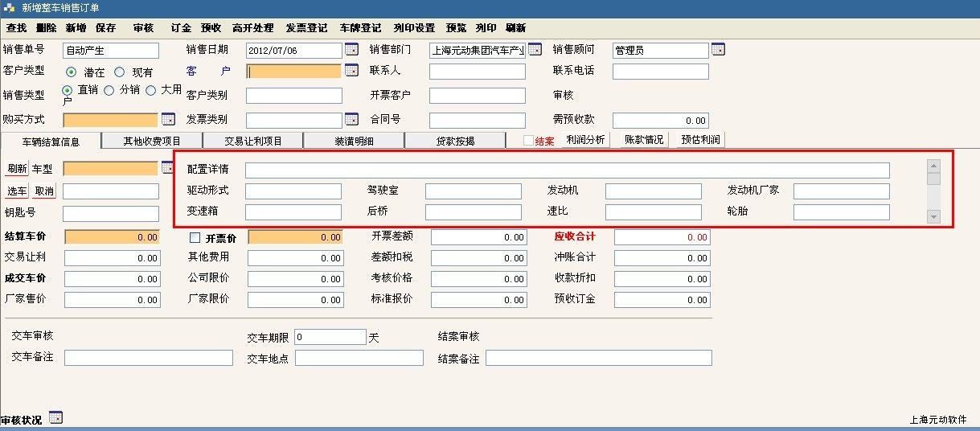Open the 审核状况 grid icon
This screenshot has width=980, height=431.
(55, 417)
